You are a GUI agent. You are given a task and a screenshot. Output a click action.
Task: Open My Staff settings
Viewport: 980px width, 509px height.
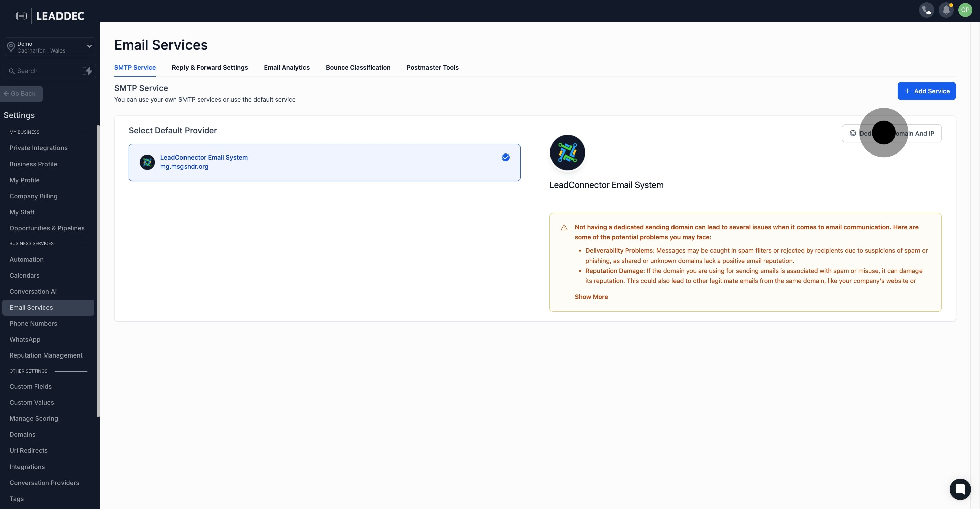tap(22, 212)
